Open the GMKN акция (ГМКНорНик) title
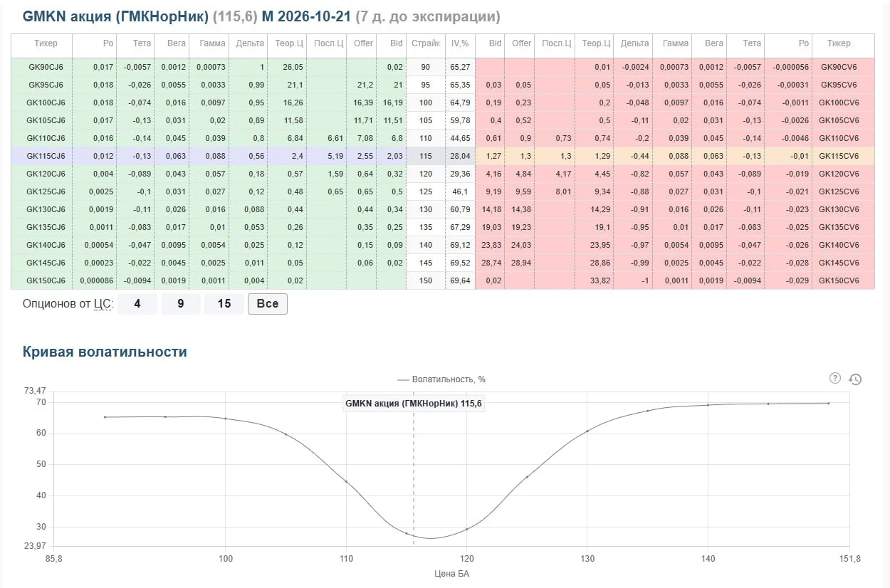This screenshot has width=890, height=588. pos(115,16)
